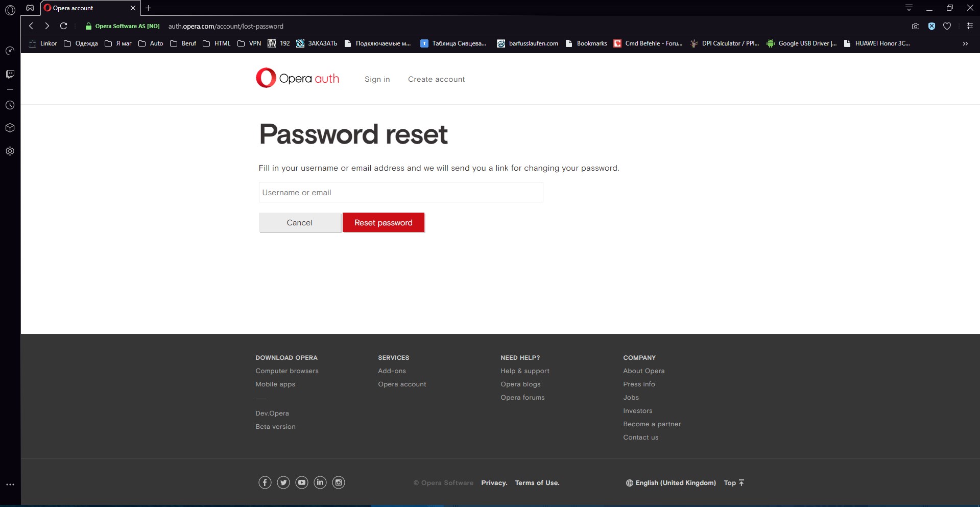This screenshot has width=980, height=507.
Task: Go back to previous page
Action: tap(31, 26)
